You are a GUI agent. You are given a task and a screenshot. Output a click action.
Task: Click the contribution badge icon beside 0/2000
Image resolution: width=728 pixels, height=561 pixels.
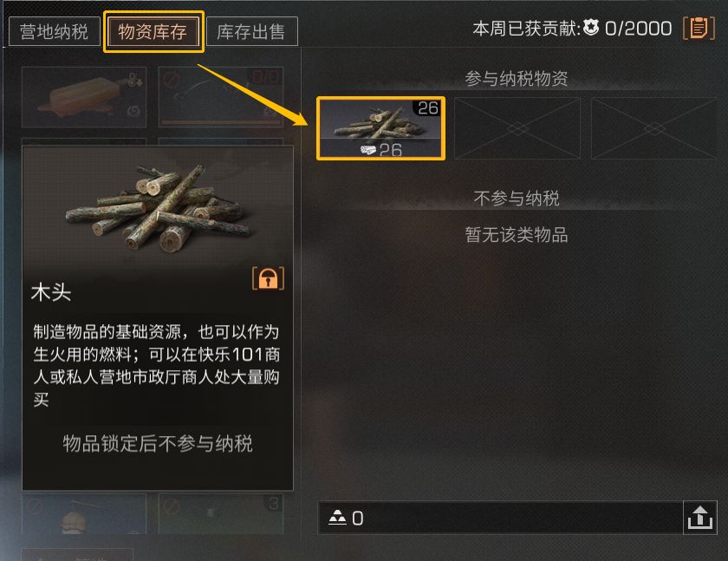[591, 28]
